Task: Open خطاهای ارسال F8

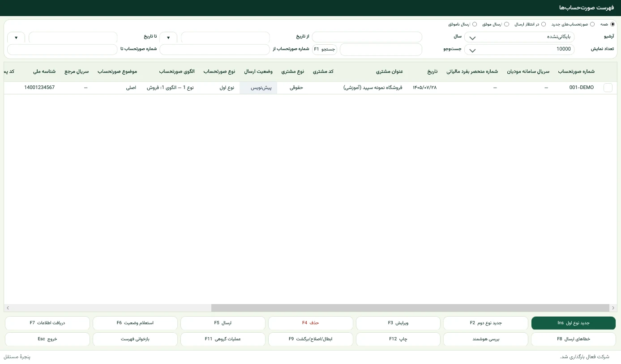Action: 574,339
